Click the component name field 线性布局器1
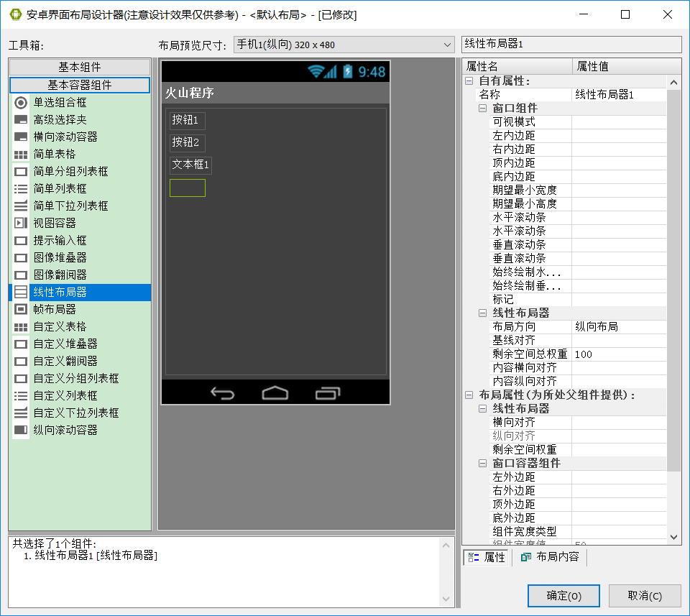Screen dimensions: 690x616 pos(571,44)
